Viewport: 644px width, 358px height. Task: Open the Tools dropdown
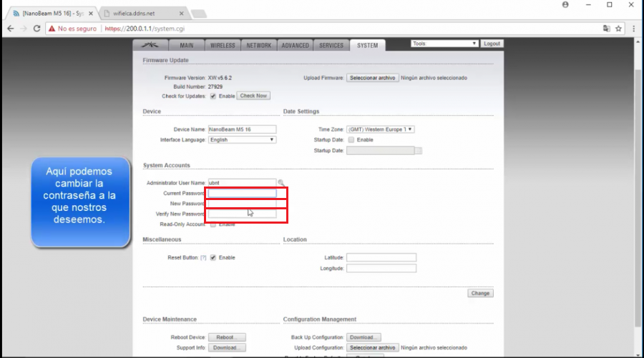pyautogui.click(x=444, y=44)
